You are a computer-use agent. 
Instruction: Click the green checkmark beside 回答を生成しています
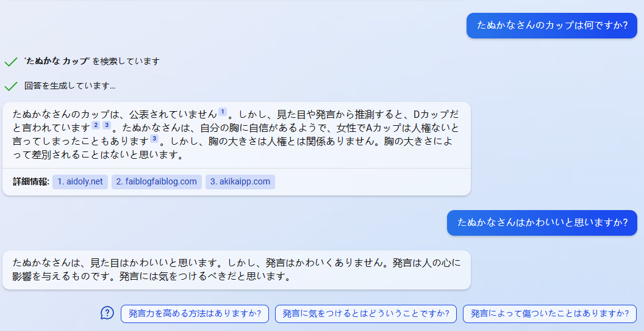click(11, 86)
